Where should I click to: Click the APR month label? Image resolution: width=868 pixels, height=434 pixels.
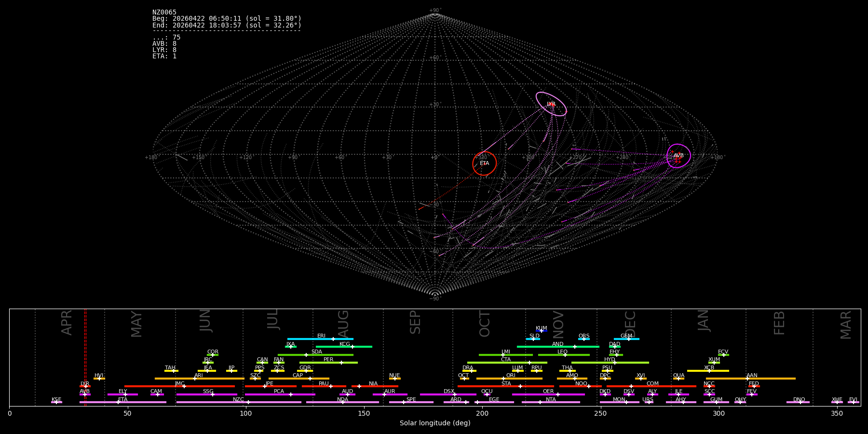click(67, 323)
